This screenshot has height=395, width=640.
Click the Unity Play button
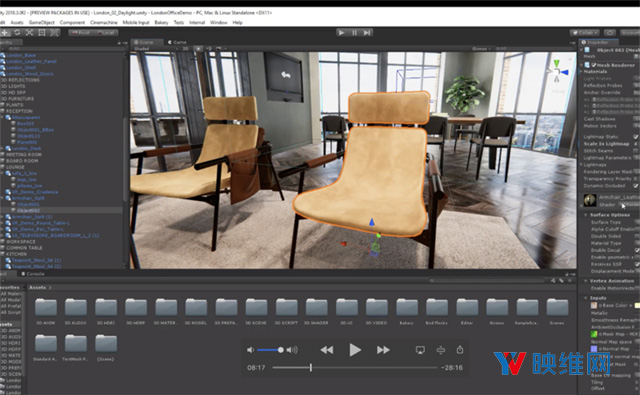[x=342, y=33]
